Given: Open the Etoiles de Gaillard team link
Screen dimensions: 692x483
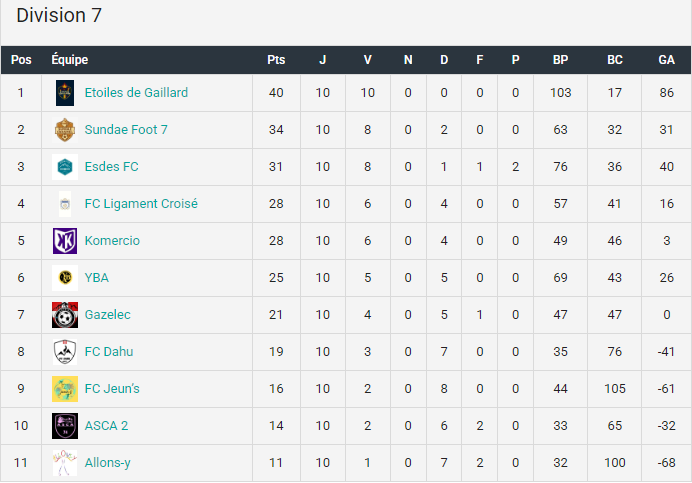Looking at the screenshot, I should pyautogui.click(x=136, y=93).
